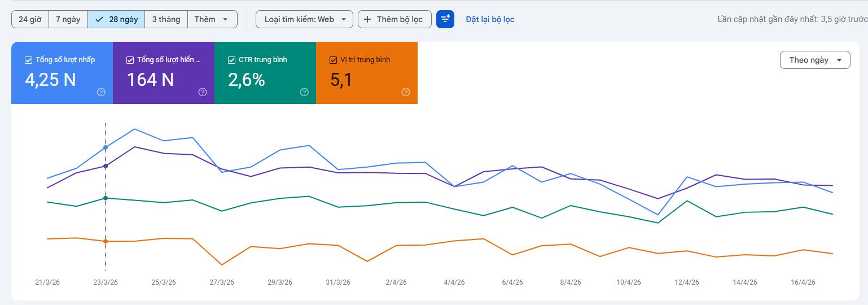Click help icon on CTR trung bình card
Viewport: 868px width, 305px height.
click(x=304, y=93)
